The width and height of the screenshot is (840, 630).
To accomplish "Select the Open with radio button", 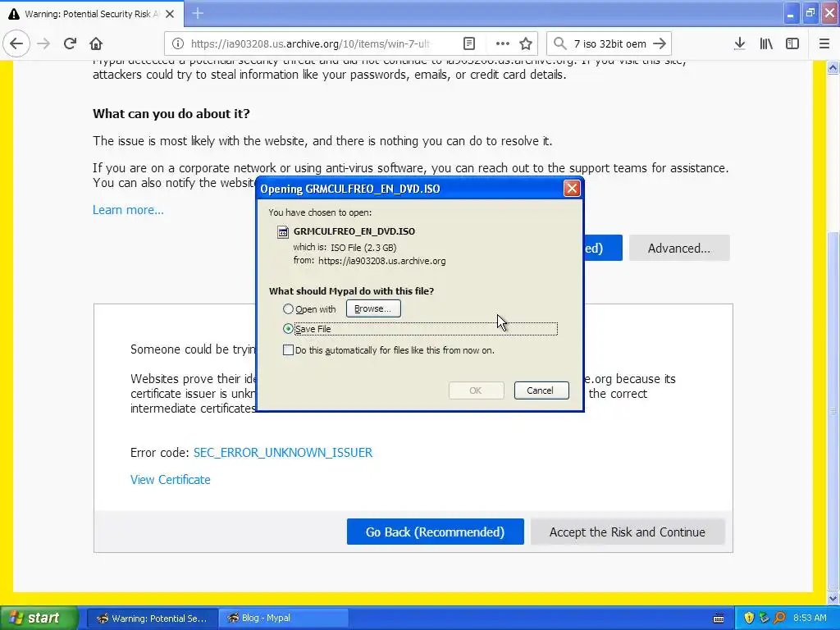I will coord(288,309).
